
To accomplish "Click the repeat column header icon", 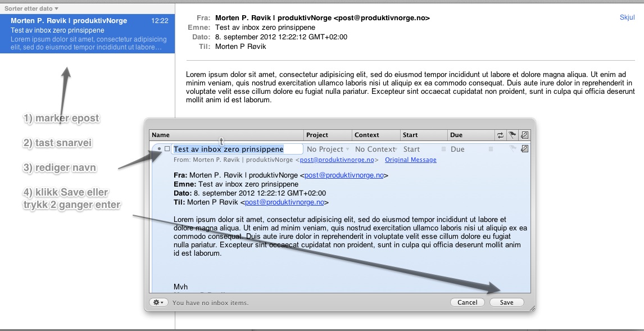I will point(500,135).
